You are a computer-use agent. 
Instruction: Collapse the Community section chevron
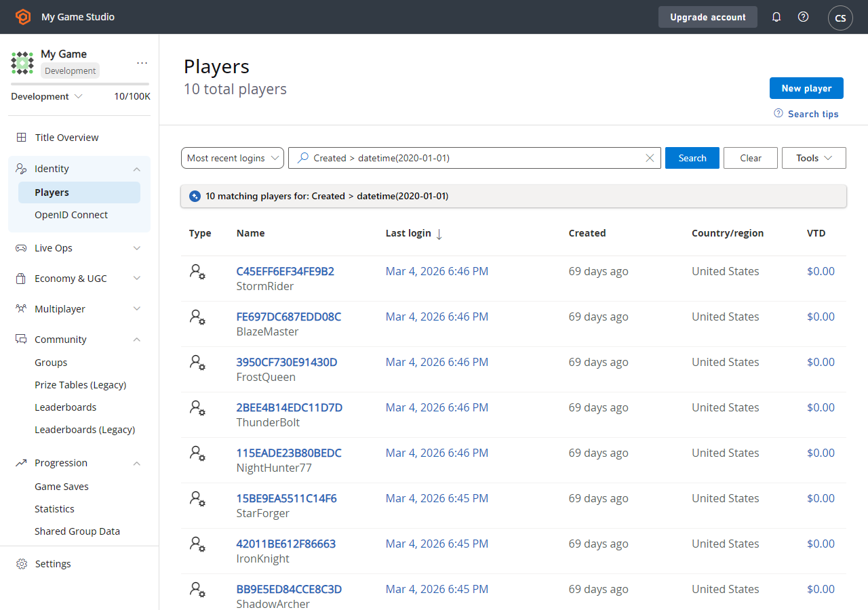click(137, 340)
